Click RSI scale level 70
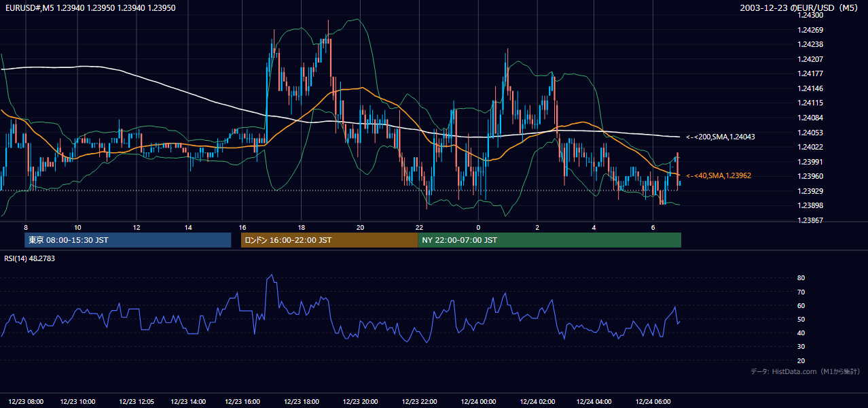 coord(801,292)
